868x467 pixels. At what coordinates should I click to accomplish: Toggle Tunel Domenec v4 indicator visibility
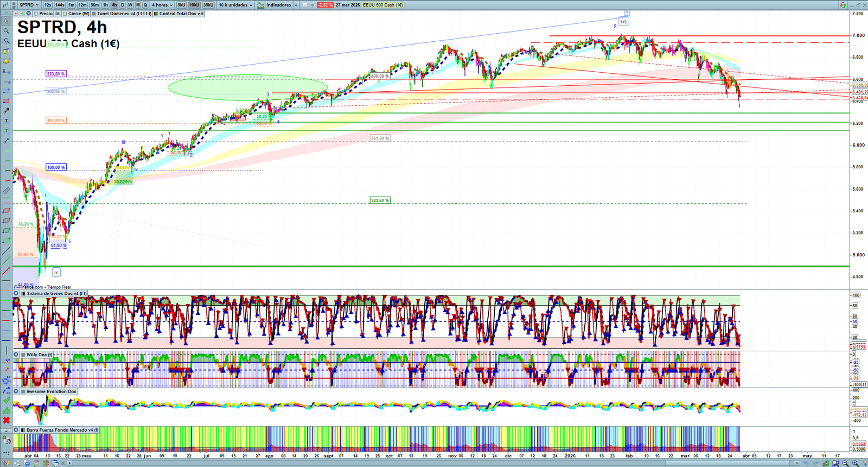point(94,14)
